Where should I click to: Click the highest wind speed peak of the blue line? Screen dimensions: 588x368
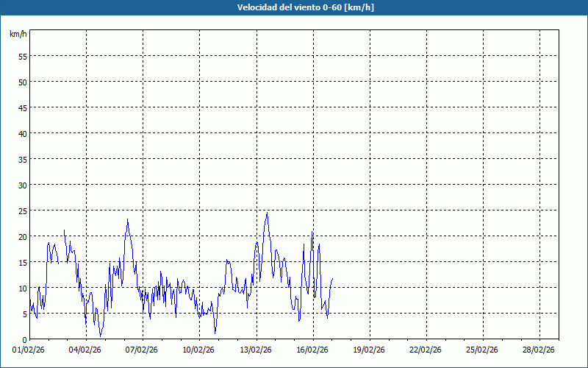click(267, 213)
